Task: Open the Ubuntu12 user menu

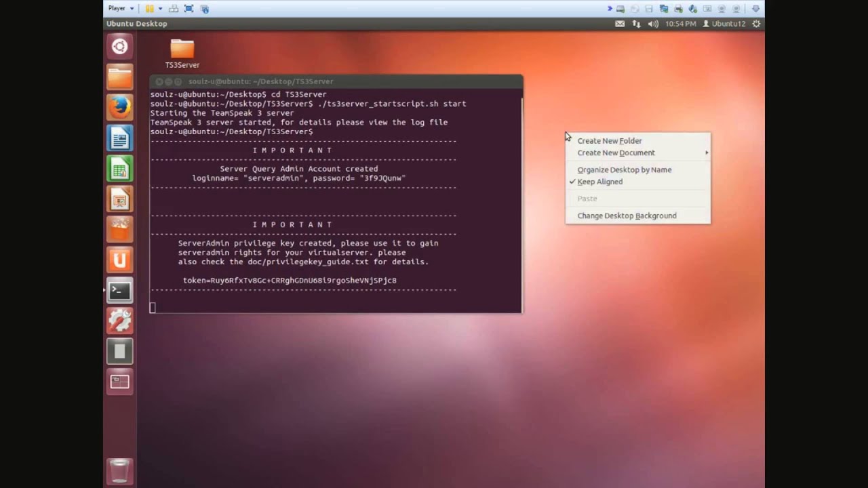Action: point(724,24)
